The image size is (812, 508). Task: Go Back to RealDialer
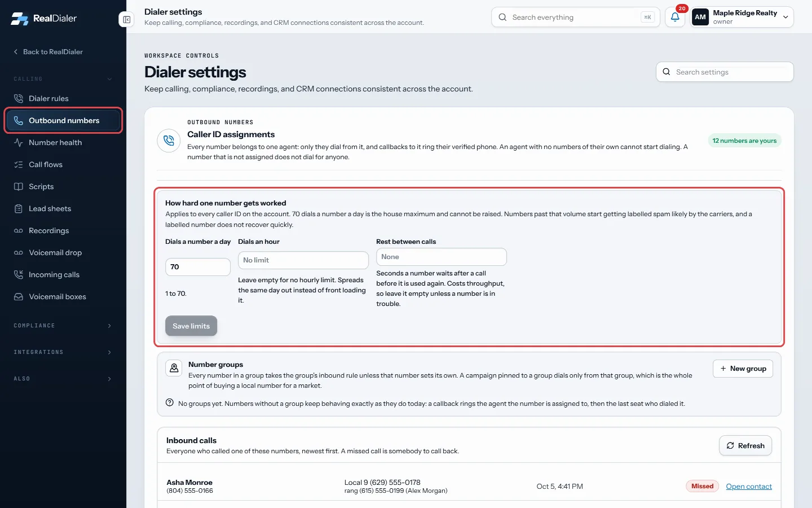click(x=48, y=52)
